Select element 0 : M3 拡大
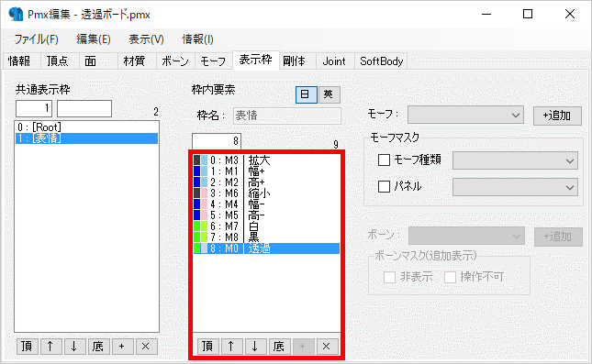592x364 pixels. point(266,160)
